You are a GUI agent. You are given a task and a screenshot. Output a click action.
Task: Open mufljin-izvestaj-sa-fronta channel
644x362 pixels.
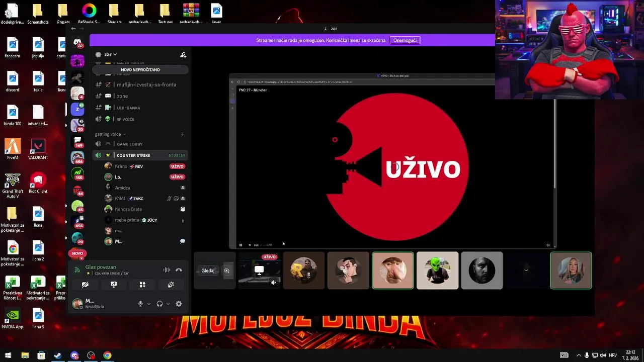point(140,84)
